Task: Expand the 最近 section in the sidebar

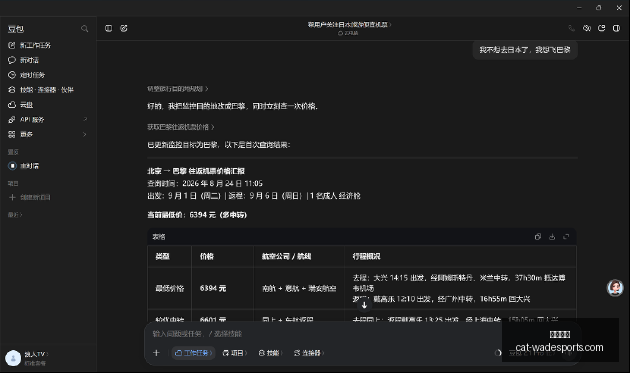Action: [15, 215]
